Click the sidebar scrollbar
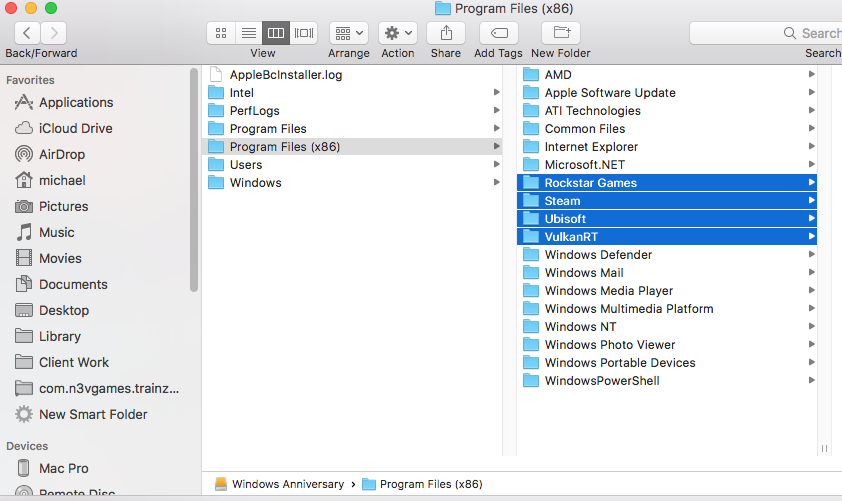Viewport: 842px width, 501px height. point(194,180)
